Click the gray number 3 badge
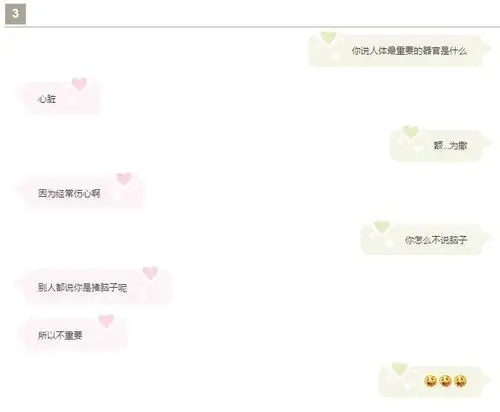The width and height of the screenshot is (500, 412). [x=15, y=14]
